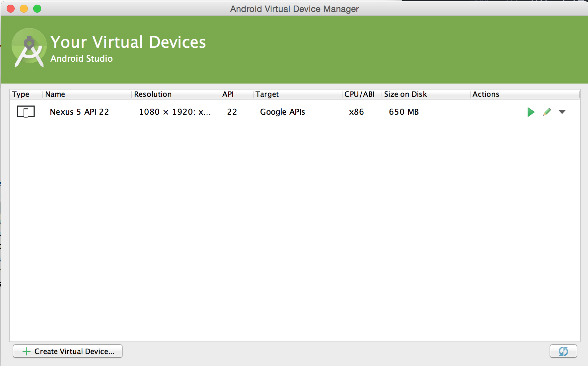Viewport: 588px width, 366px height.
Task: Click the refresh devices button
Action: (563, 351)
